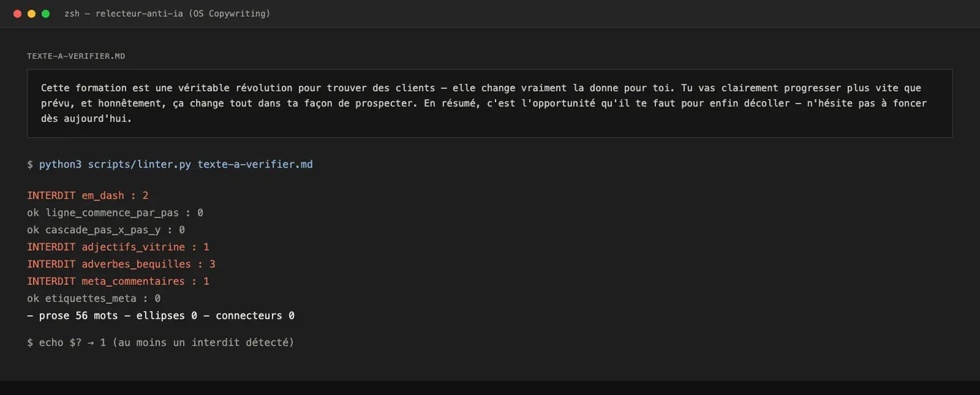The height and width of the screenshot is (395, 980).
Task: Click the dollar prompt before python3
Action: (30, 165)
